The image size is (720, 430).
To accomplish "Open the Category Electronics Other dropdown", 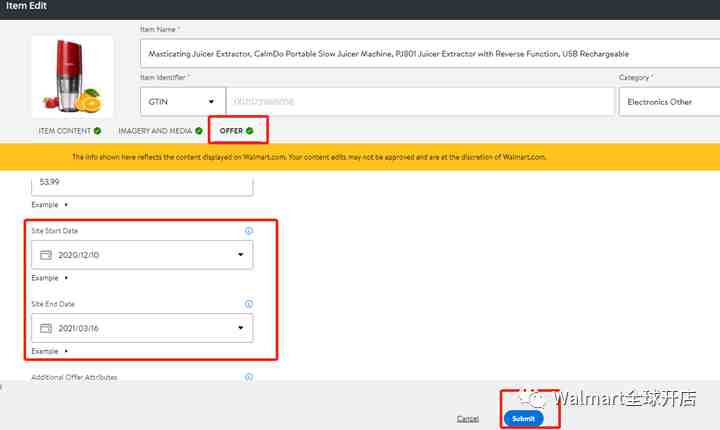I will point(669,102).
